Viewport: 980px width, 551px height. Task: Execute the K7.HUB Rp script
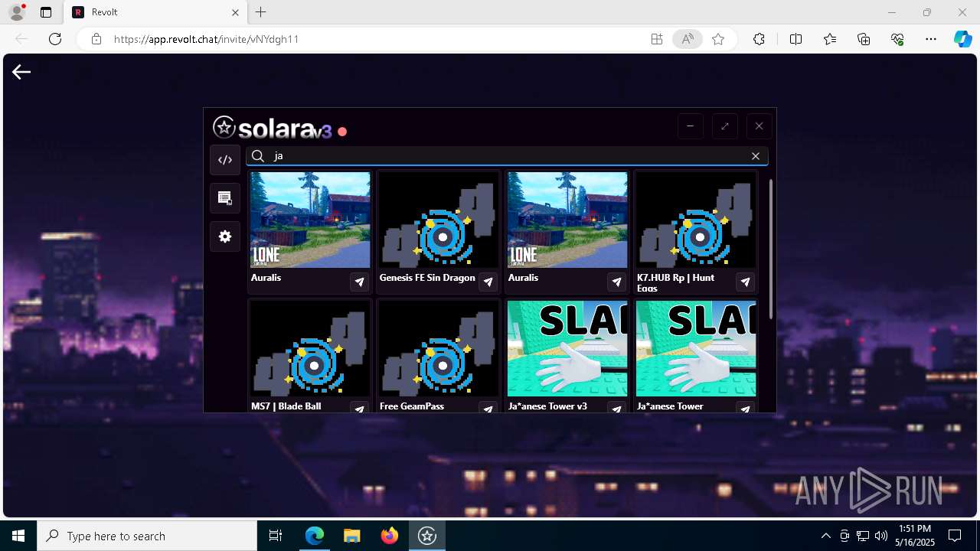(746, 282)
